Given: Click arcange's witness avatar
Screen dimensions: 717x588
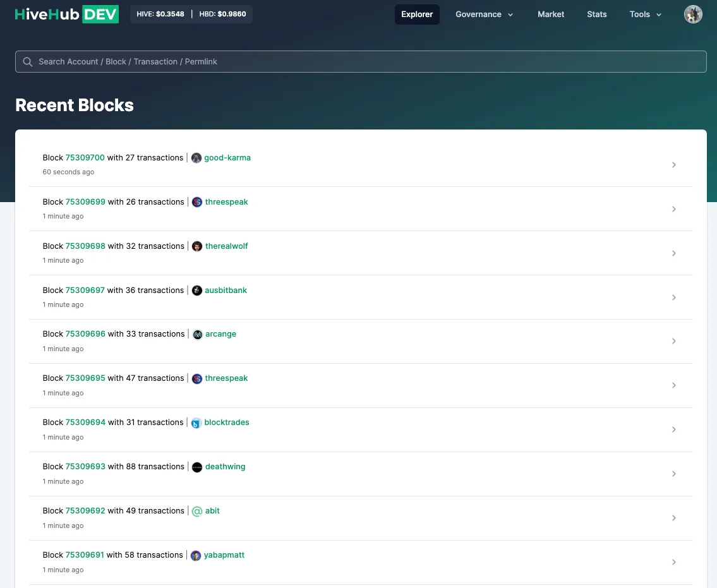Looking at the screenshot, I should [x=198, y=334].
